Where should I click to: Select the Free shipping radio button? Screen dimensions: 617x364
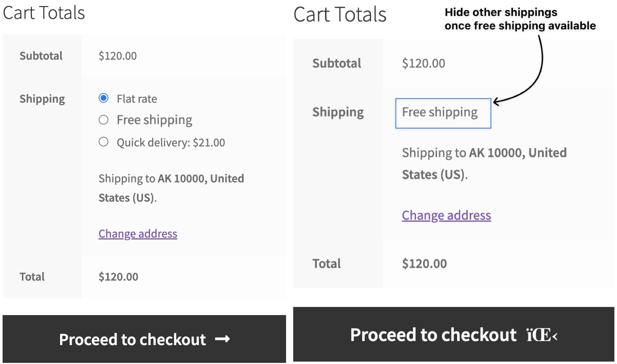click(104, 120)
